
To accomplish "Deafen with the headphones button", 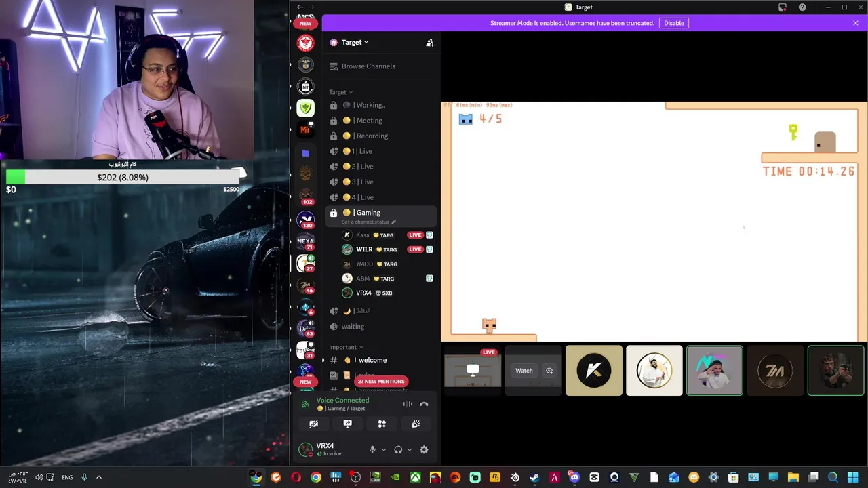I will coord(398,449).
